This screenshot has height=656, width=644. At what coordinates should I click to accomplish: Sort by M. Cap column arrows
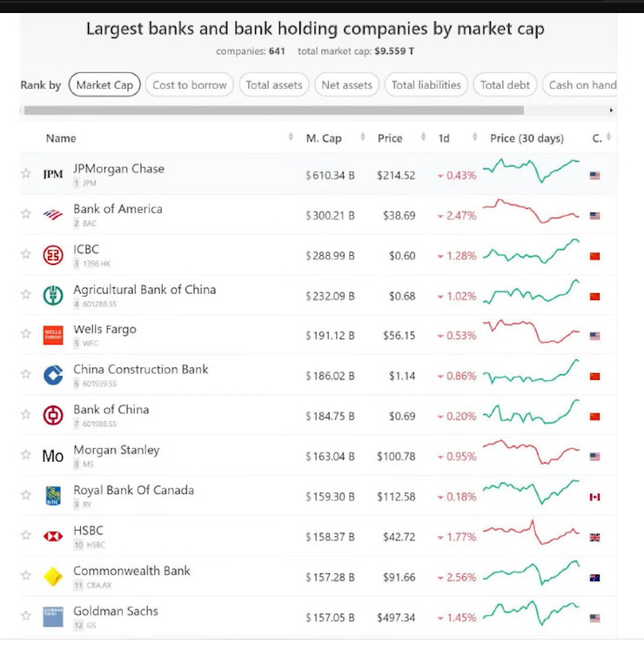(x=363, y=137)
